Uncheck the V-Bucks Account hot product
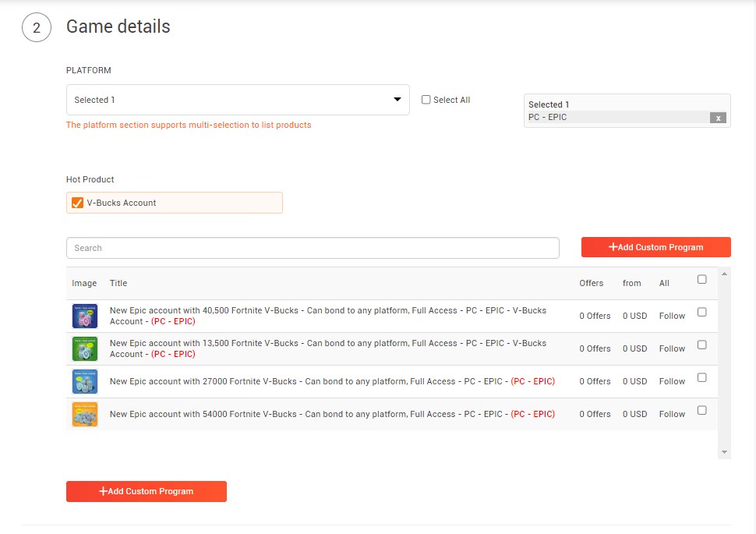This screenshot has width=756, height=534. pos(77,203)
